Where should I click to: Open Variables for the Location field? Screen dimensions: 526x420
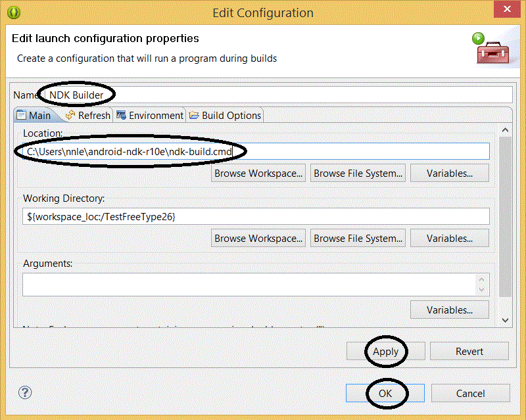(450, 174)
